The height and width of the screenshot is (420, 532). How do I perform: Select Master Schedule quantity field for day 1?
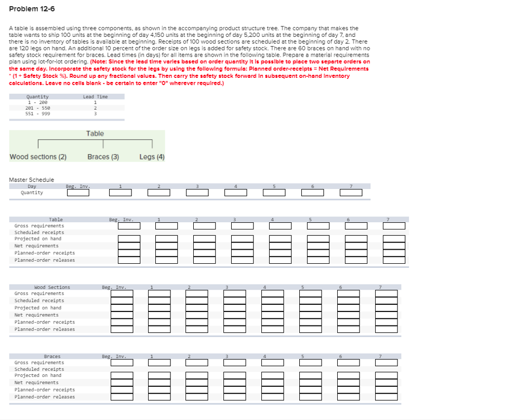pyautogui.click(x=121, y=193)
